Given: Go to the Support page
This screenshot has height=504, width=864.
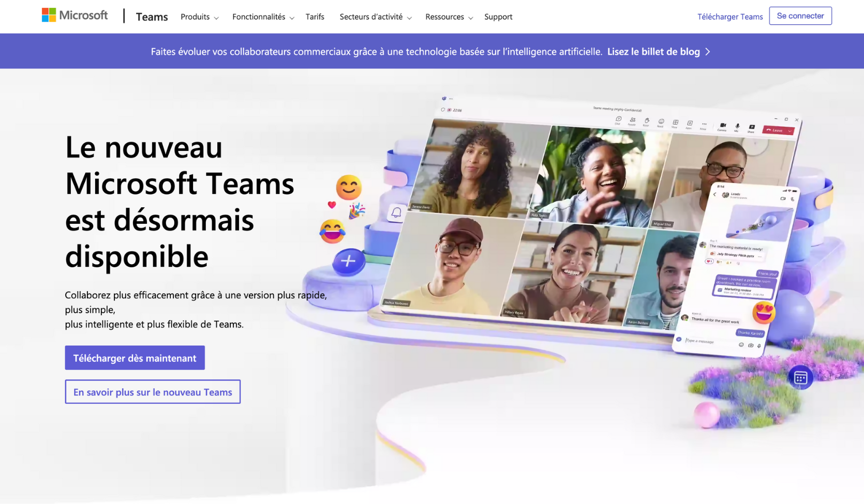Looking at the screenshot, I should click(x=498, y=17).
